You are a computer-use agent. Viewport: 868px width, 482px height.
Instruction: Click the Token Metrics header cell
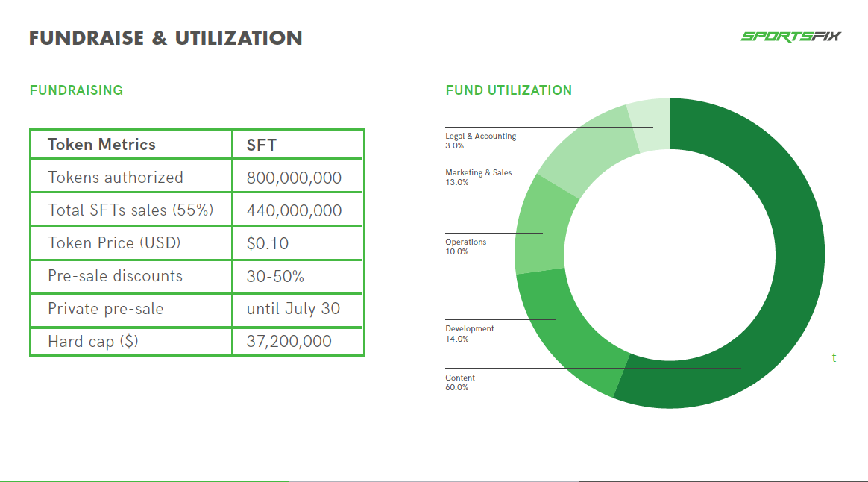131,145
